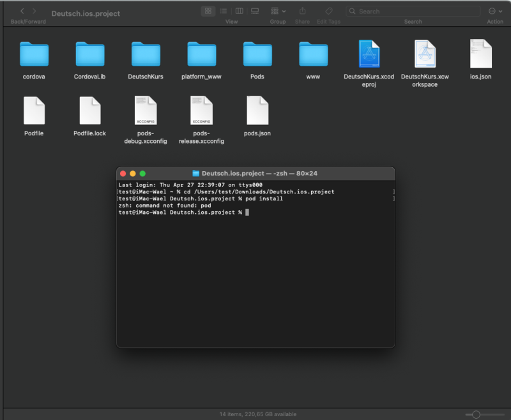The width and height of the screenshot is (511, 420).
Task: Switch Finder to gallery view
Action: pos(255,11)
